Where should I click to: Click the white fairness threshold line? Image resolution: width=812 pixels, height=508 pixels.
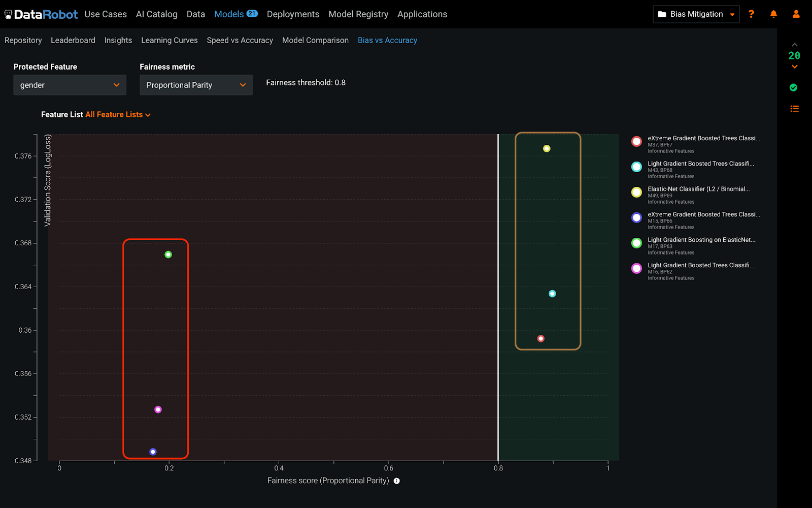click(x=498, y=297)
